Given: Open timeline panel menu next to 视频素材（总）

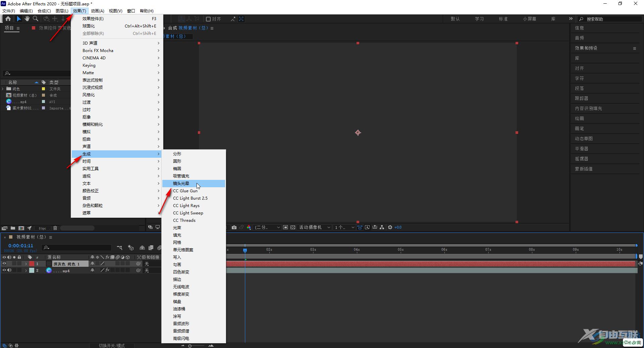Looking at the screenshot, I should (x=51, y=237).
